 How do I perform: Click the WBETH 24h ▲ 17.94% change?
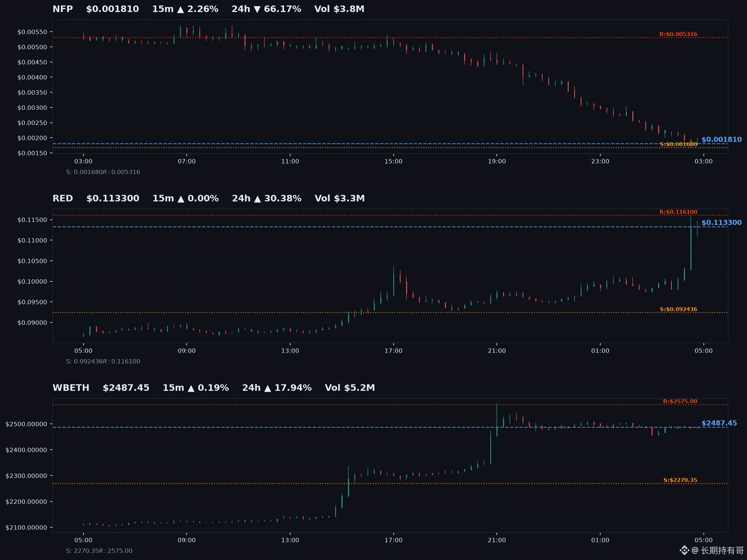(x=277, y=388)
